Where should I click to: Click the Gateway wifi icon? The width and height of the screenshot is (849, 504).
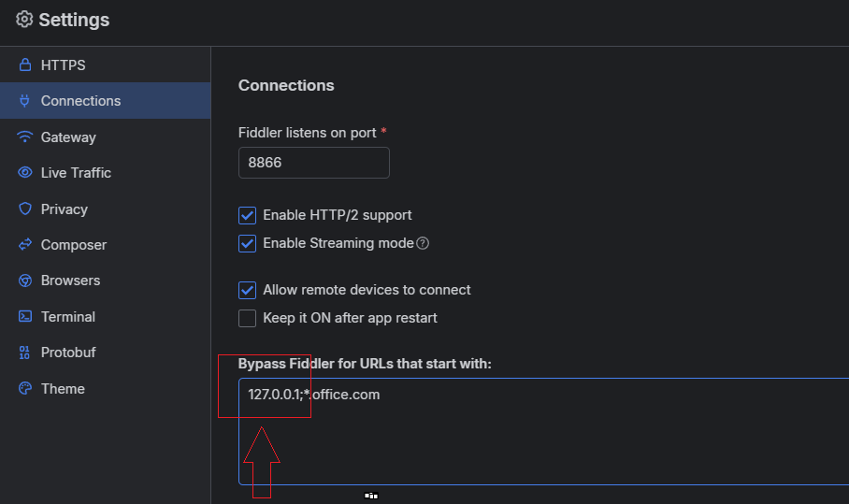[25, 137]
